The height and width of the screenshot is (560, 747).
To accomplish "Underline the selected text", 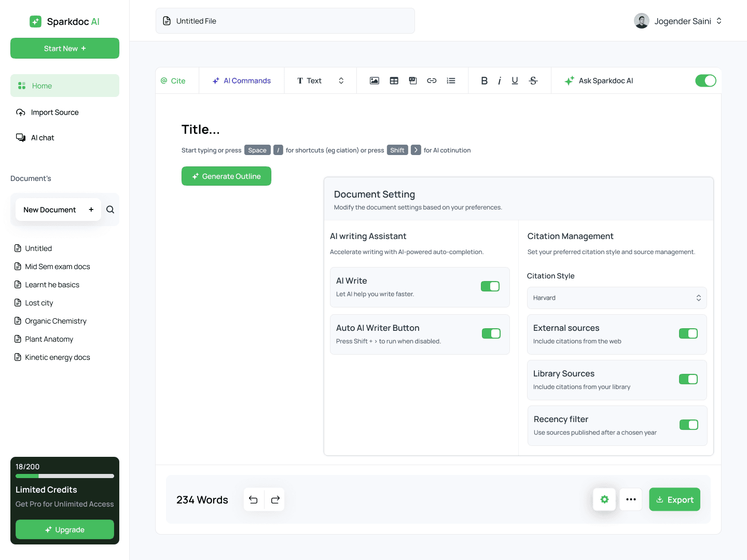I will (515, 81).
